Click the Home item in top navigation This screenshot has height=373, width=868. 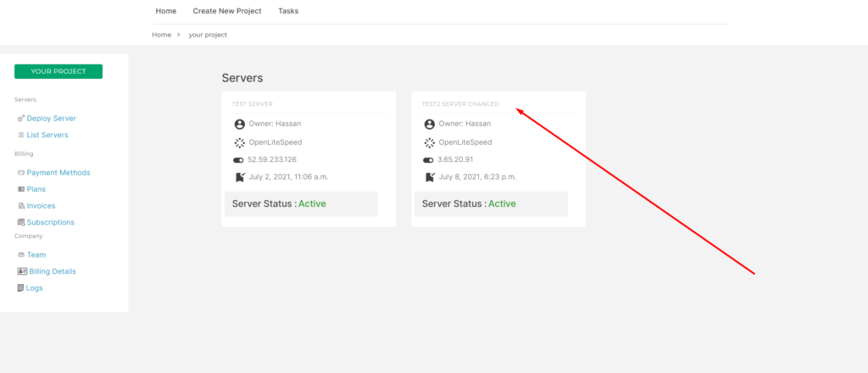166,11
